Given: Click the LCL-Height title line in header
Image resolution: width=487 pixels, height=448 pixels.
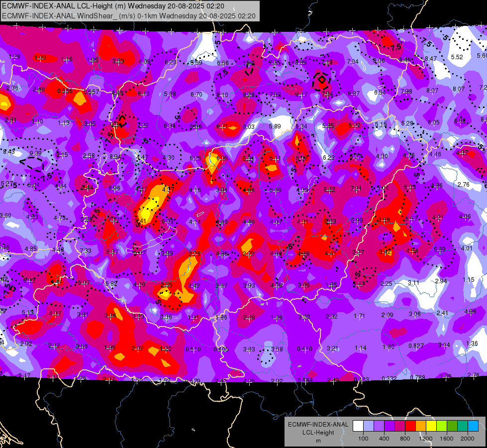Looking at the screenshot, I should tap(113, 6).
